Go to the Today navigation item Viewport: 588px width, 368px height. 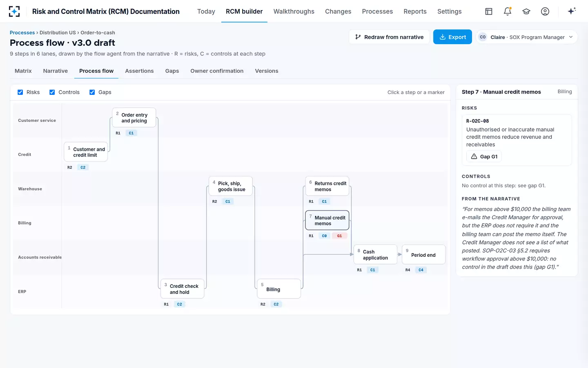click(x=206, y=11)
